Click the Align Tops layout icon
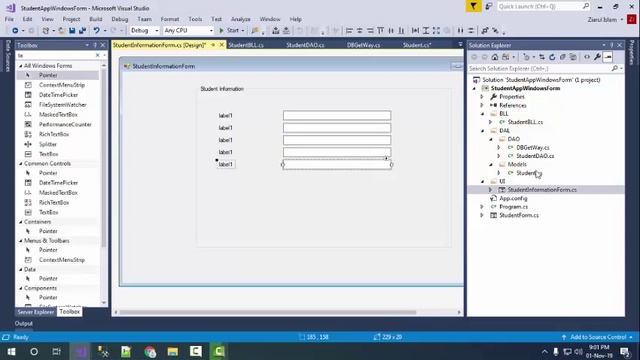The width and height of the screenshot is (640, 360). point(380,31)
